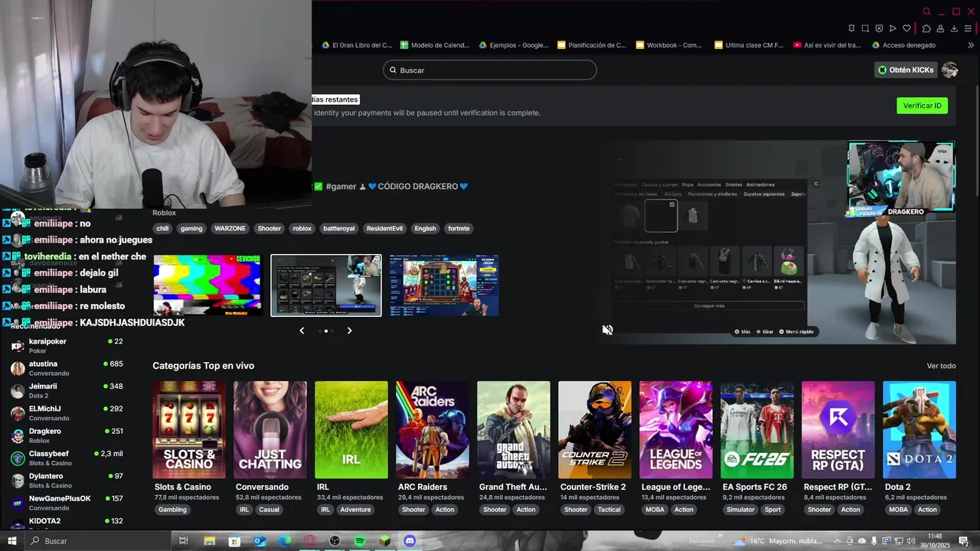This screenshot has width=980, height=551.
Task: Open the browser search magnifier icon
Action: [x=926, y=11]
